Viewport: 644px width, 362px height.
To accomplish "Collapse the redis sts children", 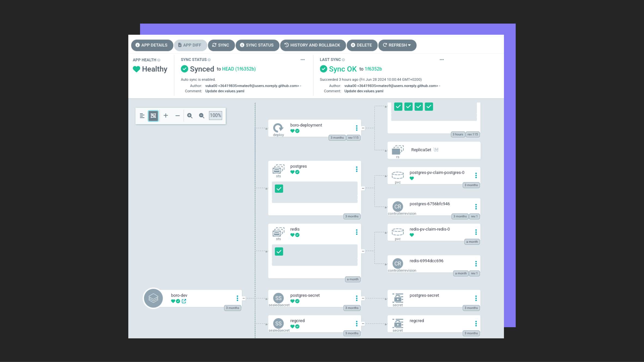I will tap(363, 251).
